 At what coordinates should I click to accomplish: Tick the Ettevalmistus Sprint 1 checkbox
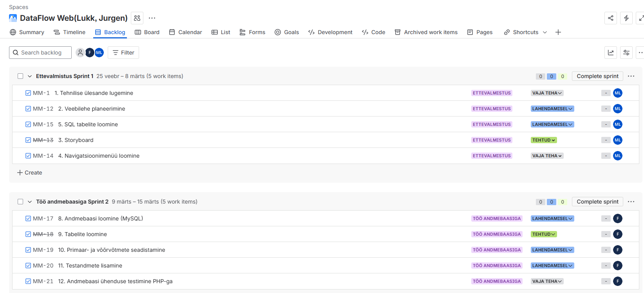pos(20,76)
